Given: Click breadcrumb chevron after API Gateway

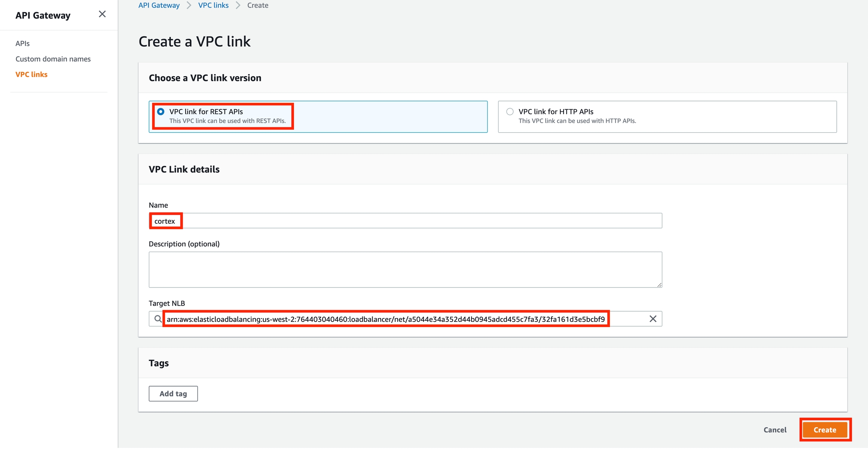Looking at the screenshot, I should click(189, 5).
